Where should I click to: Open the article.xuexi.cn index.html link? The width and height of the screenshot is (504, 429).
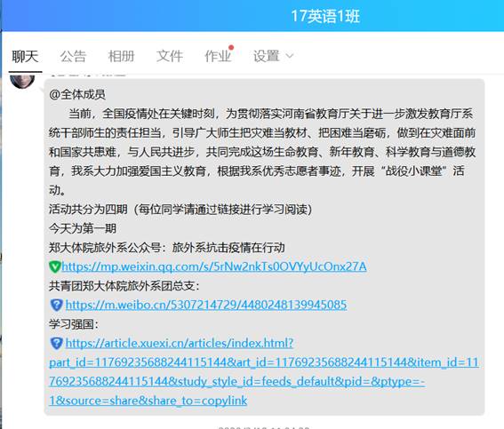tap(180, 343)
